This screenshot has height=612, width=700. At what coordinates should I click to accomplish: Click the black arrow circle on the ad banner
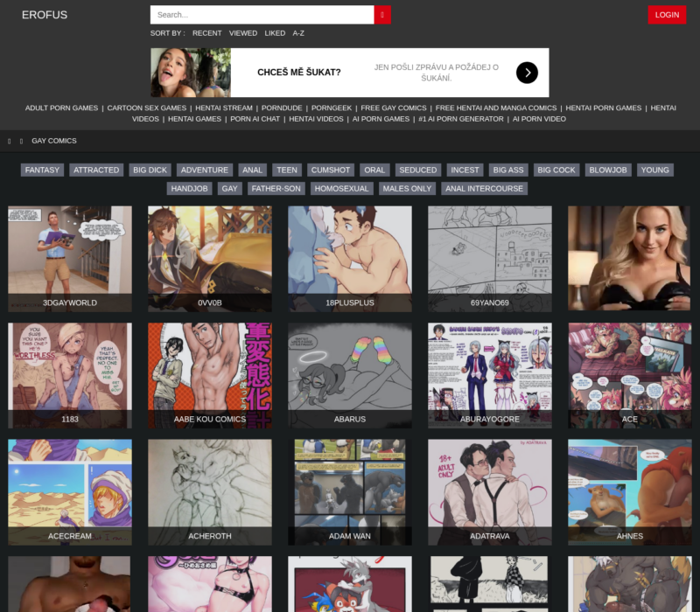tap(527, 73)
